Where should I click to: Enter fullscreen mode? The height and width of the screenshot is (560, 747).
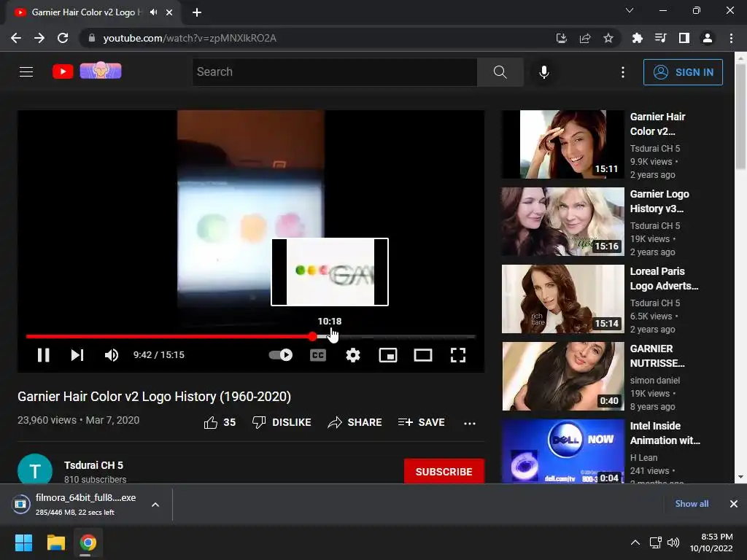coord(458,355)
